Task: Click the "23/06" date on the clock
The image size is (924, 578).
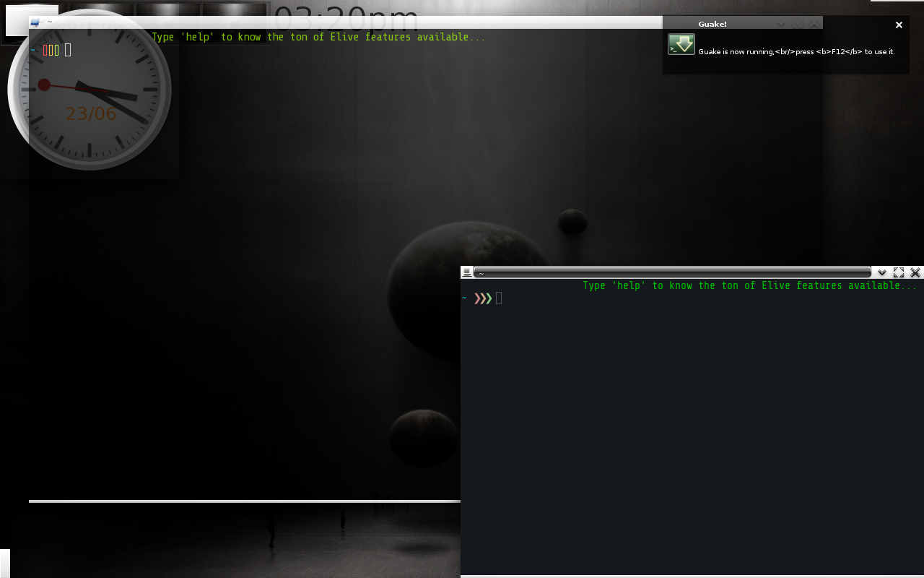Action: (x=91, y=113)
